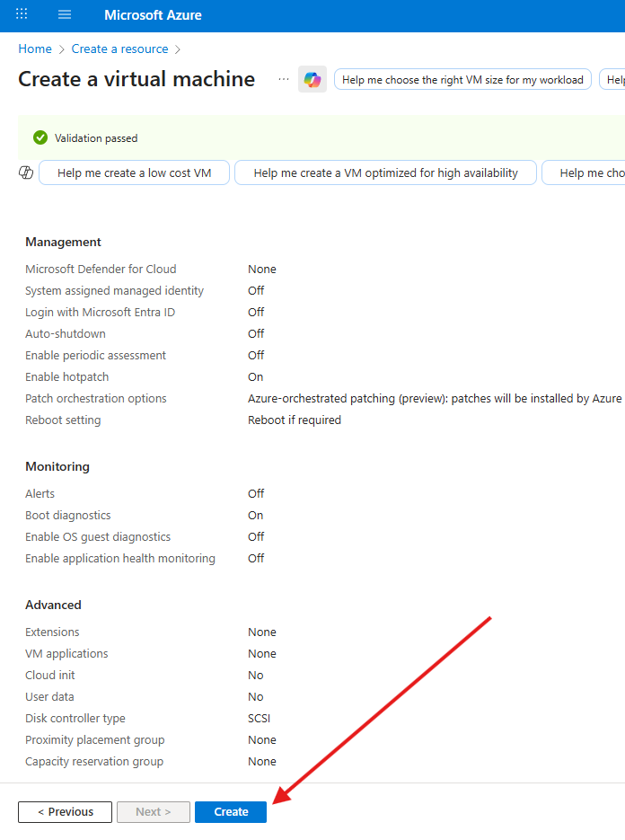Click Create a virtual machine page title

[x=136, y=79]
